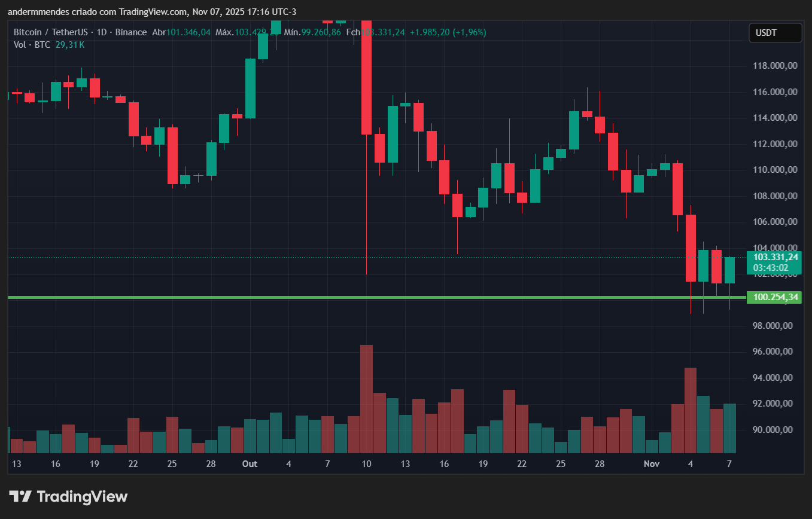Click the opening price 101.346,04 in legend
Screen dimensions: 812x519
click(x=188, y=32)
